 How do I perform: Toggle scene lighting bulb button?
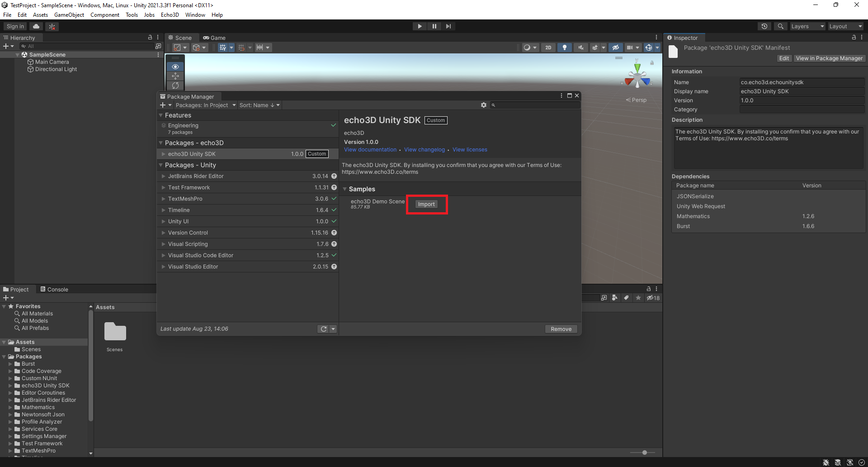coord(564,48)
